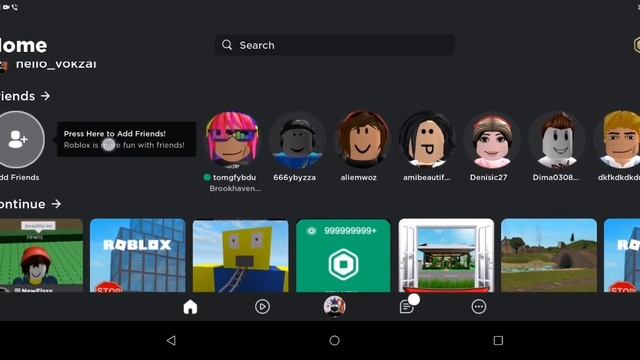Tap the Android recent apps button
640x360 pixels.
[498, 340]
